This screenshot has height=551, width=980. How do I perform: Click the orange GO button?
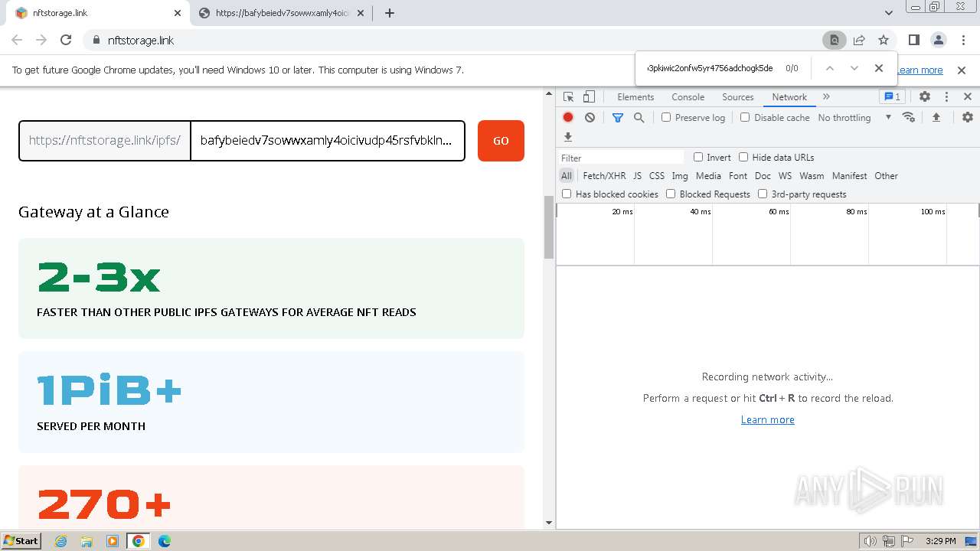[501, 141]
